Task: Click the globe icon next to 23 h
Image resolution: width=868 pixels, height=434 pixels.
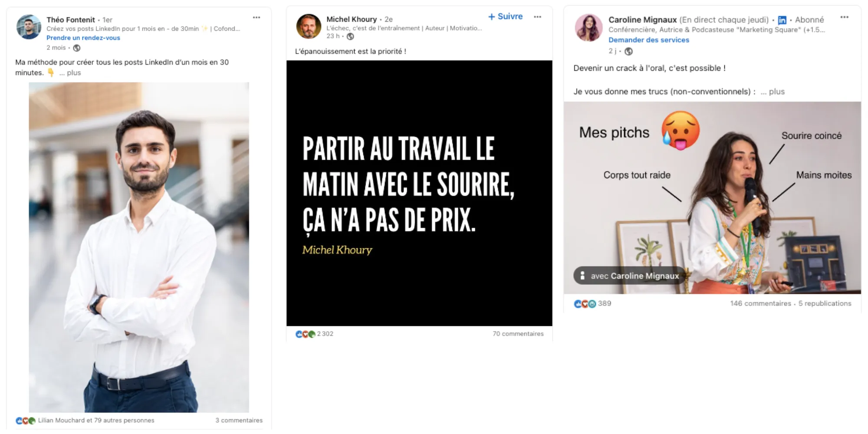Action: [x=350, y=36]
